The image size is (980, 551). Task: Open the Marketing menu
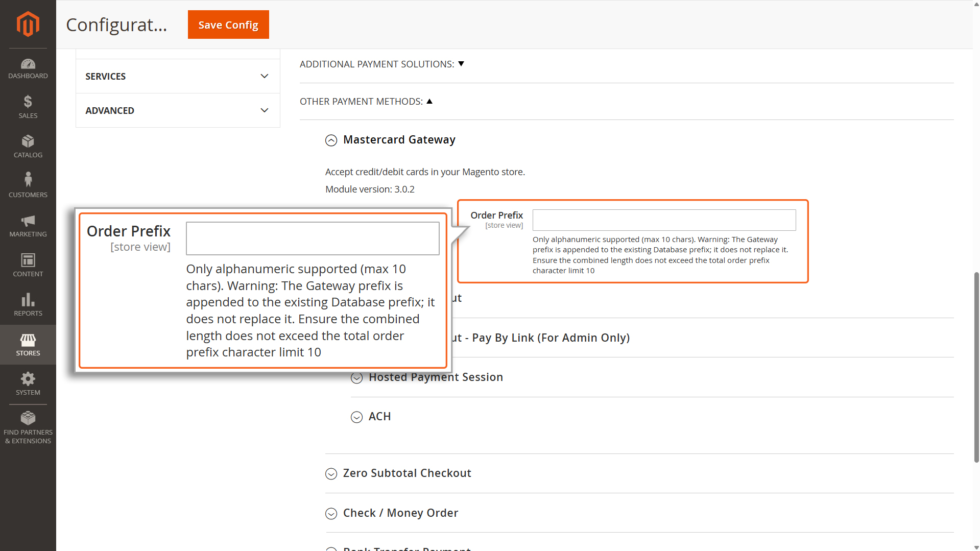(x=28, y=226)
